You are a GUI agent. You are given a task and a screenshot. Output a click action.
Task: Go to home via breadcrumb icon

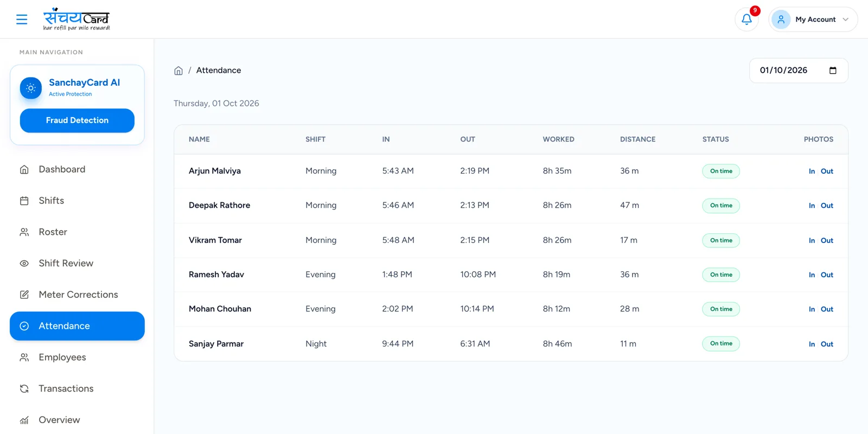pos(178,71)
